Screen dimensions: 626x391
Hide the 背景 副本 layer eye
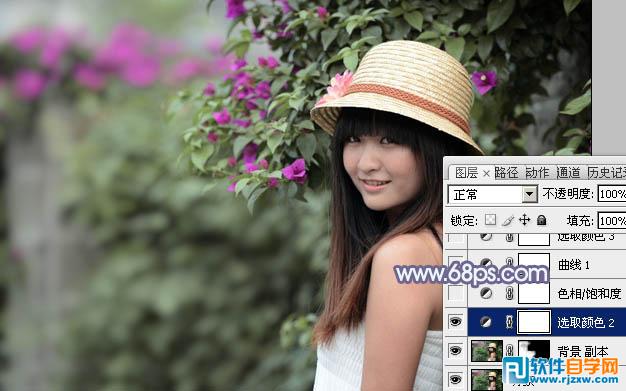point(456,351)
